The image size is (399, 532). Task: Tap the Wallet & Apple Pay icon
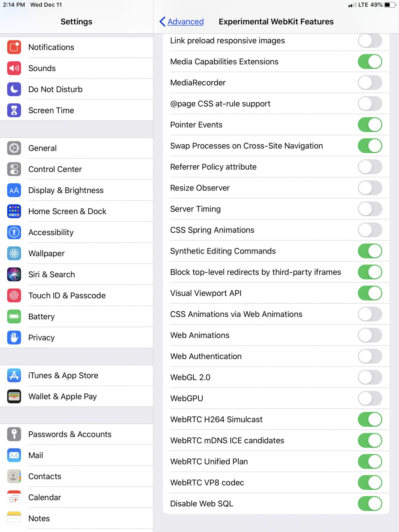pos(14,396)
